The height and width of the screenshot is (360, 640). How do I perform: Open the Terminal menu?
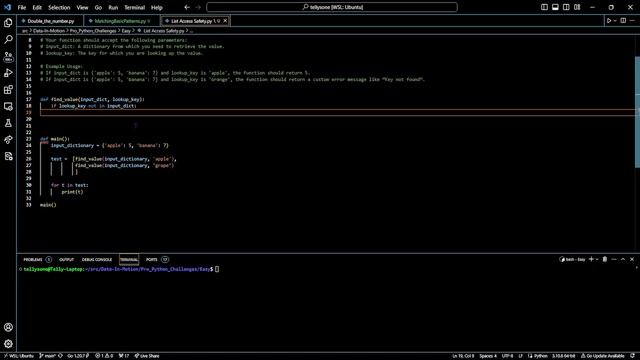click(x=135, y=7)
